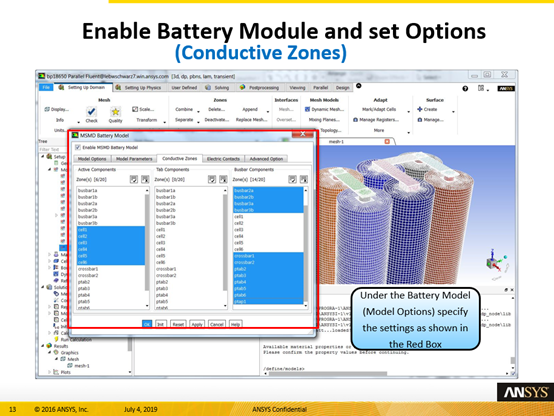The image size is (554, 416).
Task: Open the Model Parameters tab
Action: point(134,159)
